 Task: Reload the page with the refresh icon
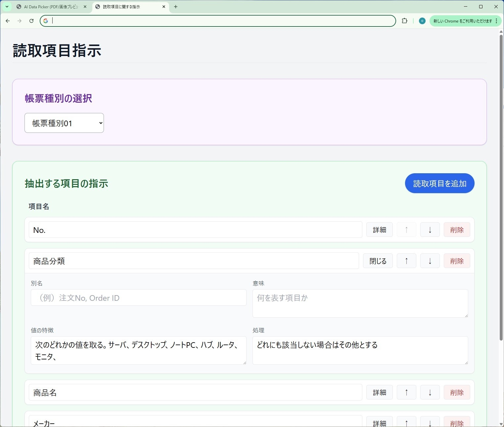click(x=31, y=21)
